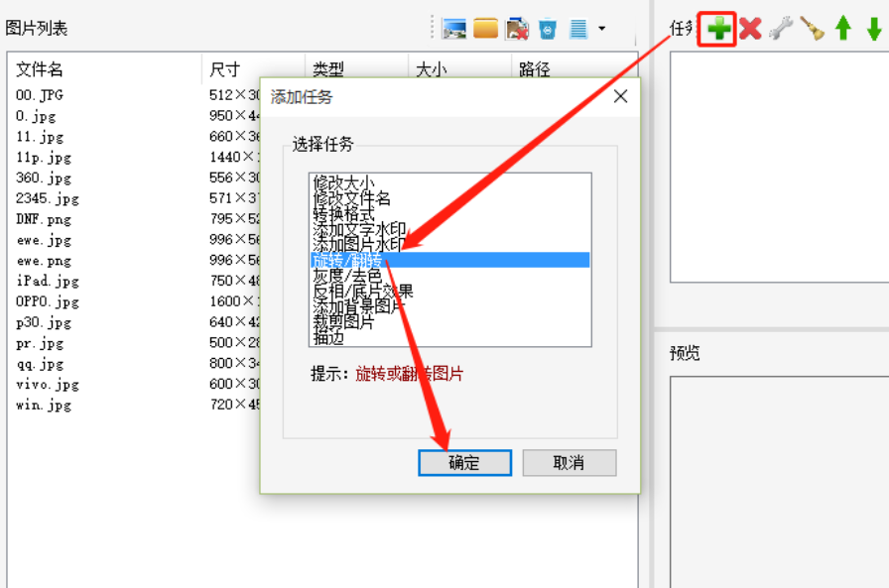Move task down with green down arrow
The width and height of the screenshot is (889, 588).
point(874,29)
